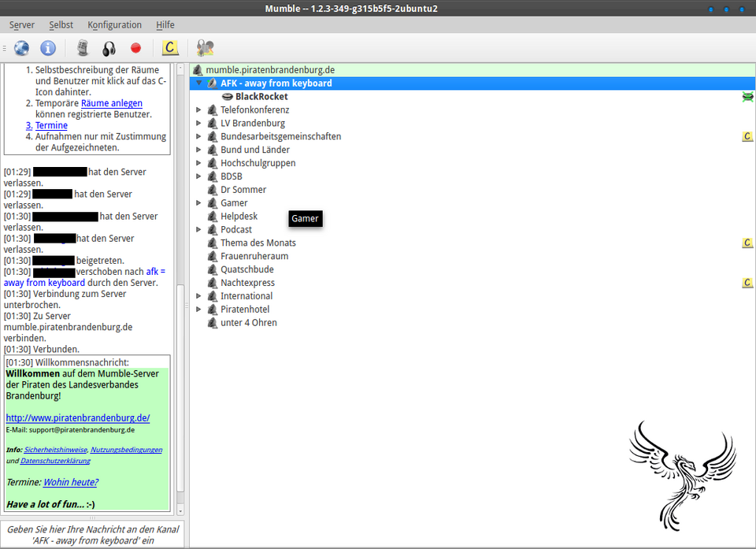756x549 pixels.
Task: Mute your microphone using the microphone icon
Action: (x=82, y=48)
